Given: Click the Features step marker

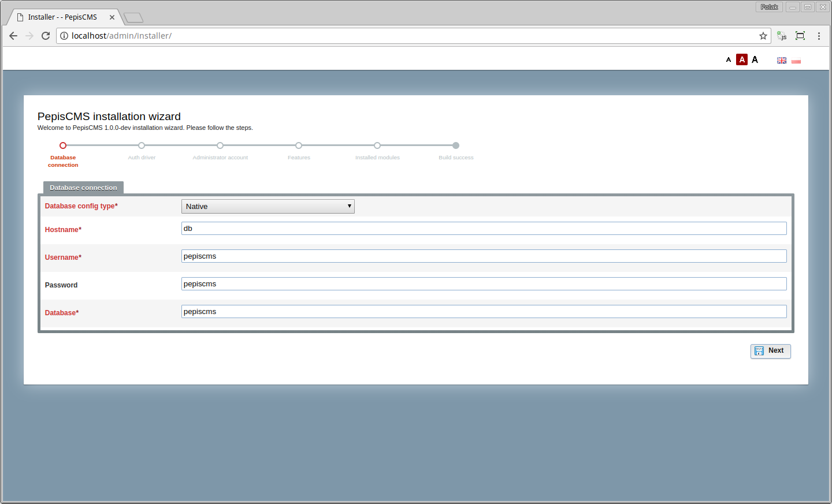Looking at the screenshot, I should point(299,145).
